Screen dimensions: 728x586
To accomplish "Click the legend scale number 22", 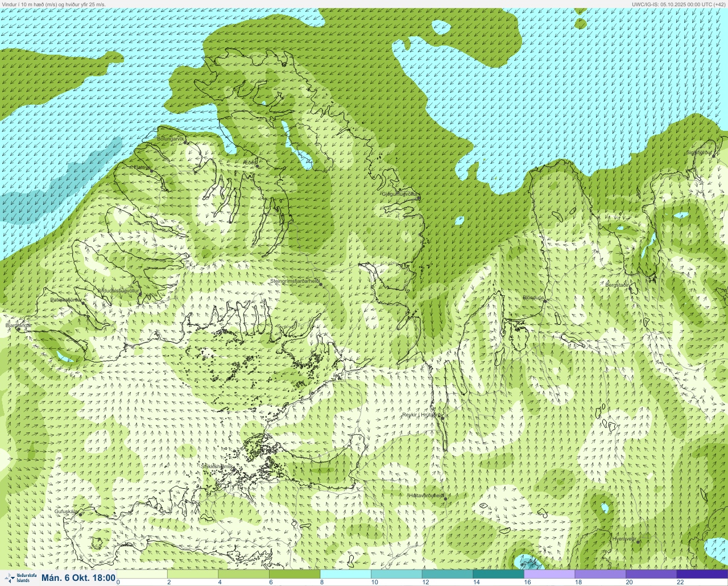I will point(680,582).
